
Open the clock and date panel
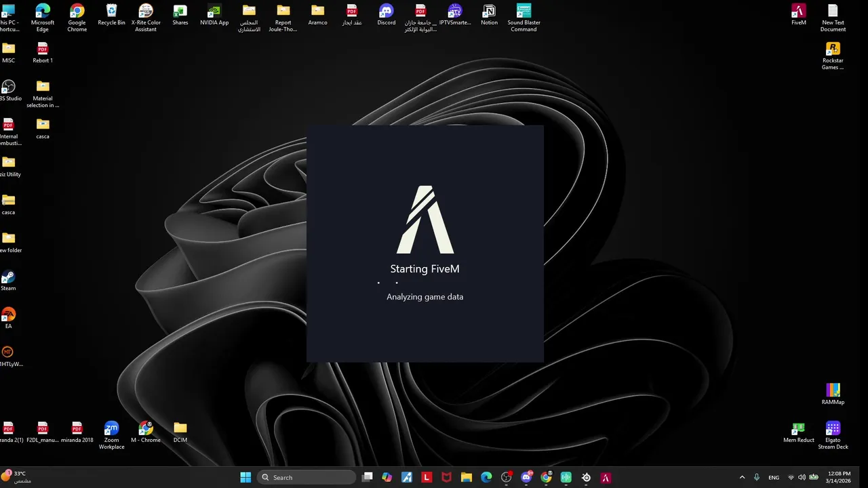839,477
